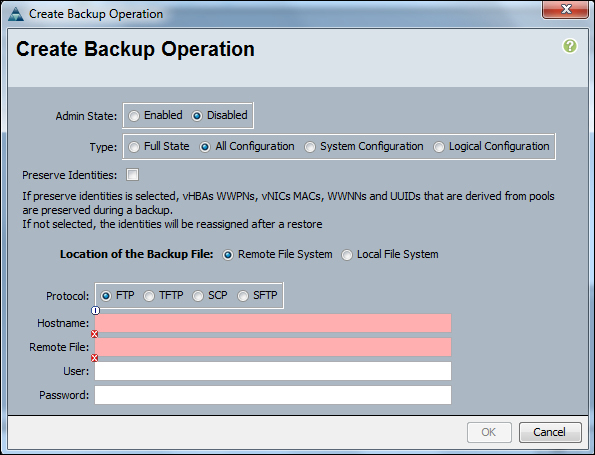Tick the Preserve Identities checkbox
The height and width of the screenshot is (455, 595).
(x=132, y=175)
